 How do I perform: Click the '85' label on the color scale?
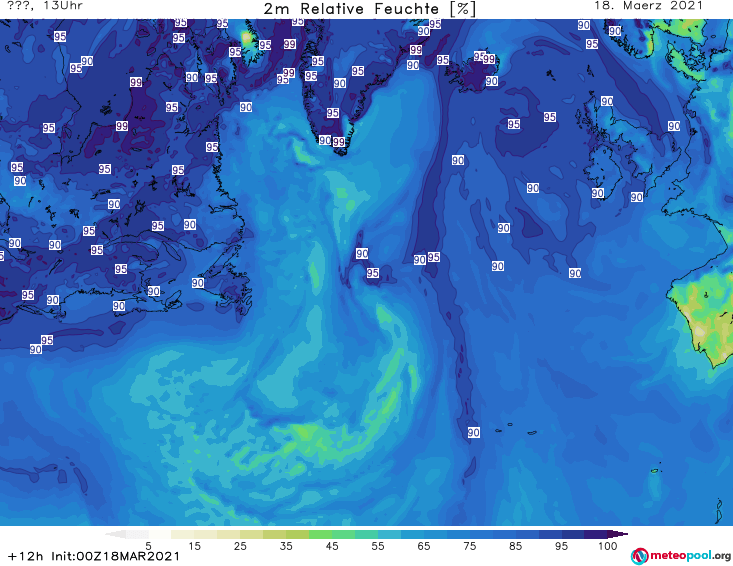tap(515, 546)
